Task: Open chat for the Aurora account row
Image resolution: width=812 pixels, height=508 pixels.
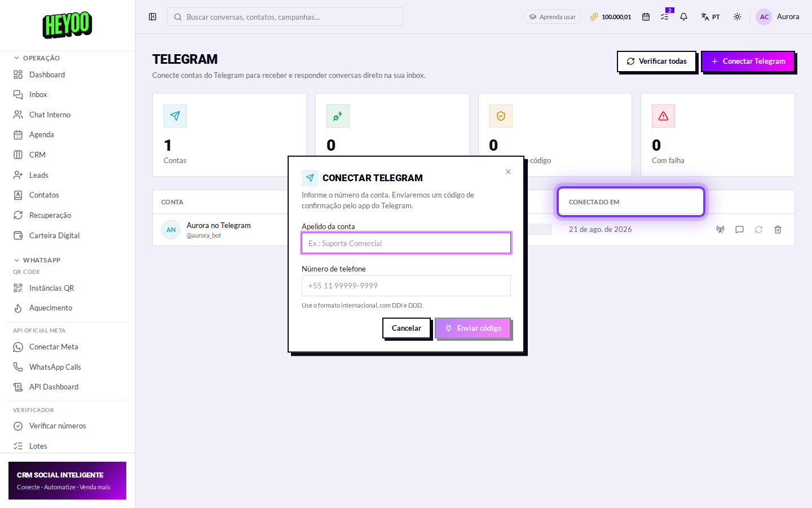Action: [x=739, y=230]
